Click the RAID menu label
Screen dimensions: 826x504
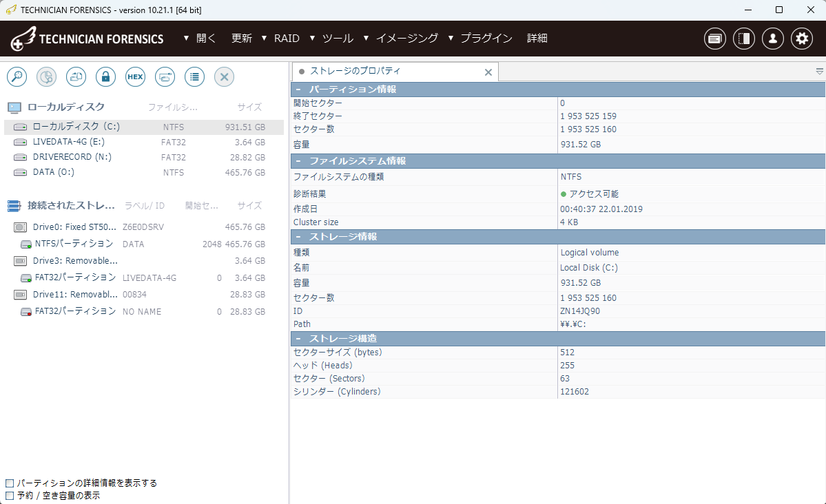[287, 39]
